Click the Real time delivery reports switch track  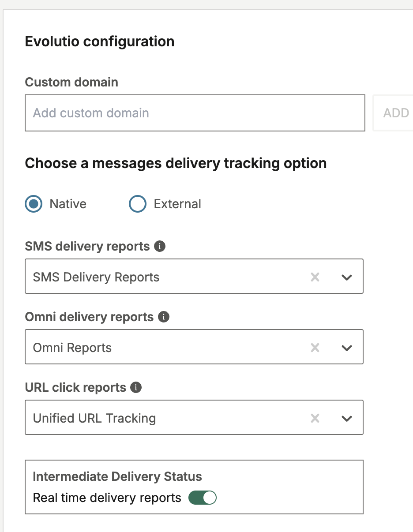coord(202,498)
